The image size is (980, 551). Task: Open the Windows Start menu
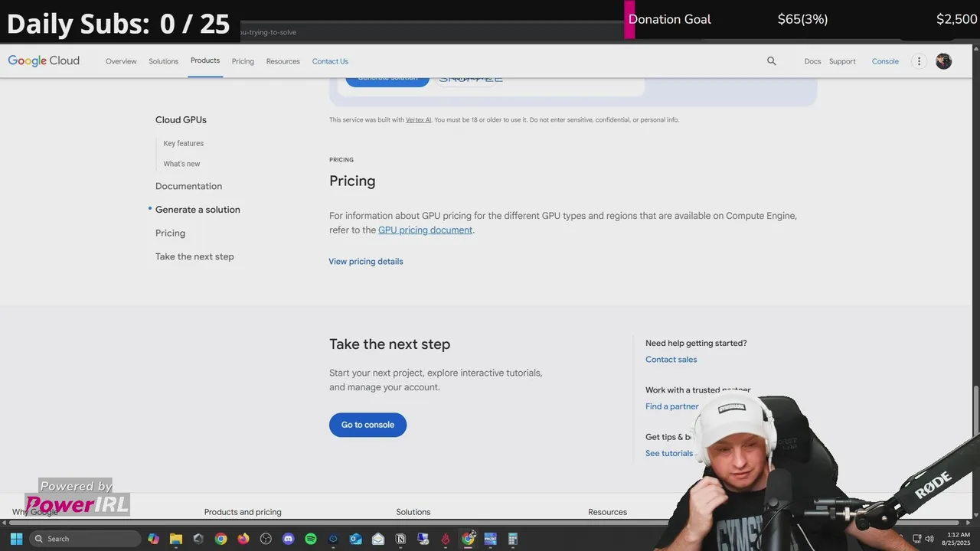click(x=16, y=539)
